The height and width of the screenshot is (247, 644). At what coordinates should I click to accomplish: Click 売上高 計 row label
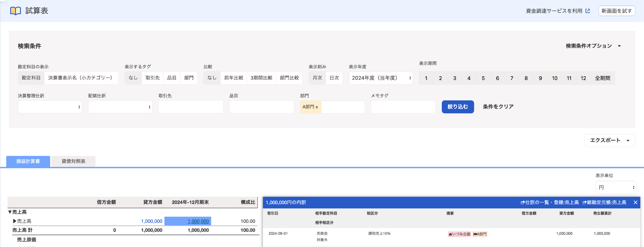coord(22,230)
